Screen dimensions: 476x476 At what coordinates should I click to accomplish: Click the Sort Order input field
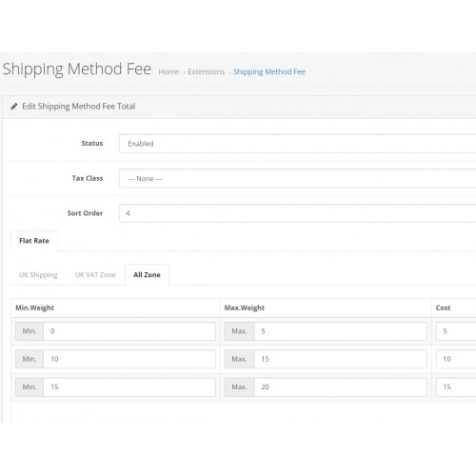[297, 213]
